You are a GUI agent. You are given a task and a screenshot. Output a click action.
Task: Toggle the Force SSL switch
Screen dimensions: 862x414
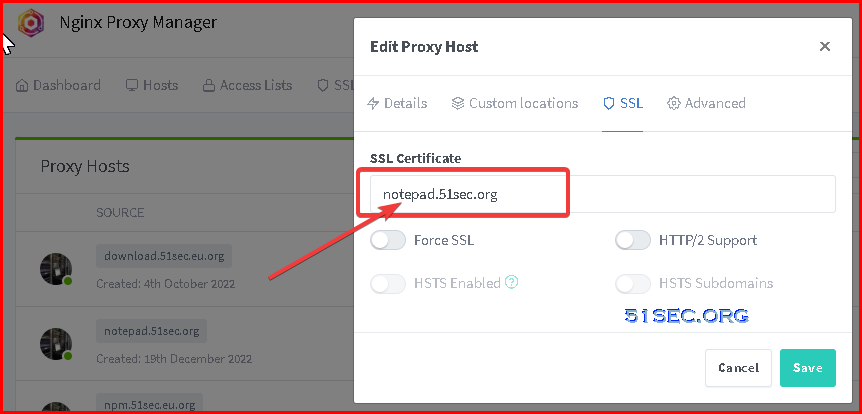[x=388, y=240]
